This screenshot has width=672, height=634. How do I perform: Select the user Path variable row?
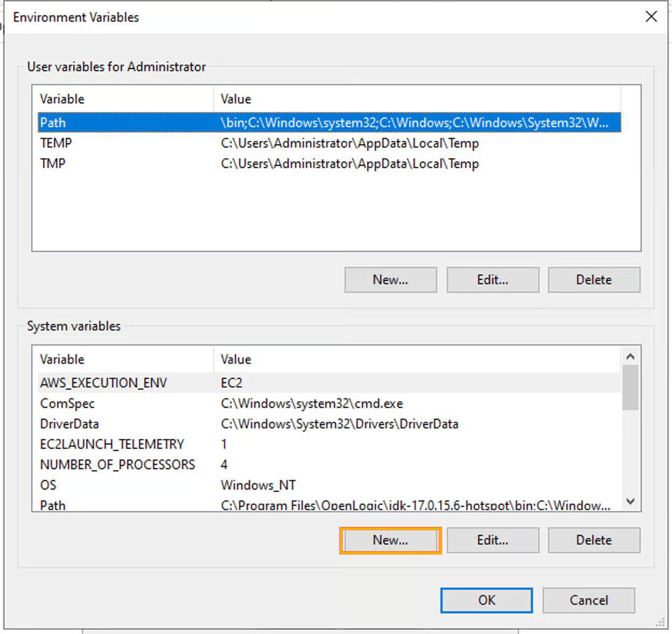(53, 123)
